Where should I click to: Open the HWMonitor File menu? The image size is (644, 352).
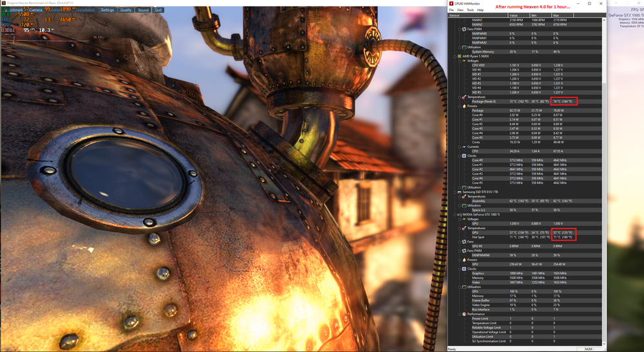tap(451, 10)
